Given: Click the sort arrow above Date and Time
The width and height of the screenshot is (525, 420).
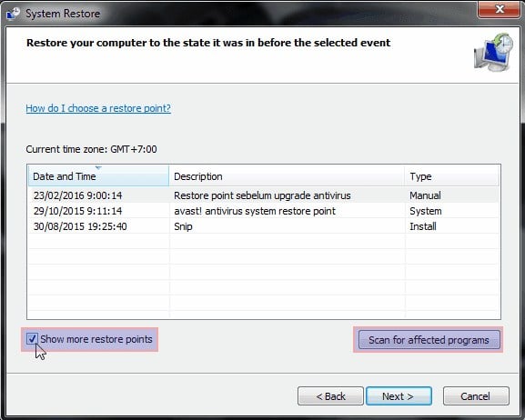Looking at the screenshot, I should click(x=98, y=167).
